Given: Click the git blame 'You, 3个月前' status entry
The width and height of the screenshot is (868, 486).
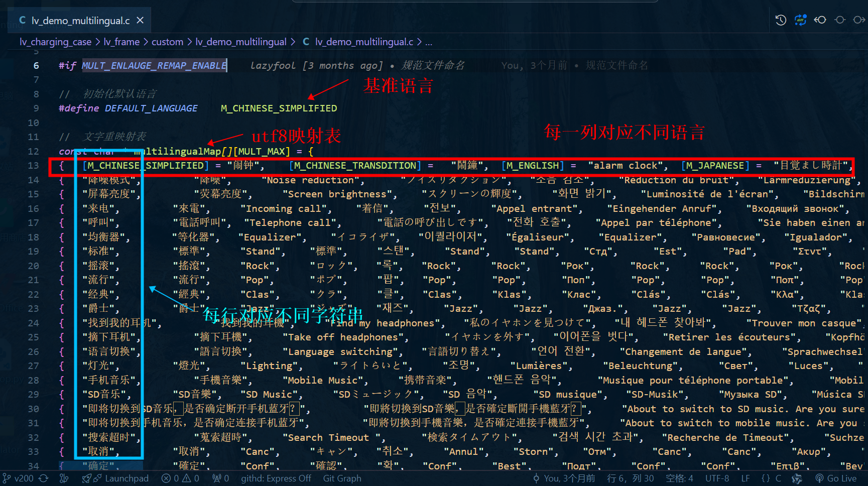Looking at the screenshot, I should click(x=564, y=478).
